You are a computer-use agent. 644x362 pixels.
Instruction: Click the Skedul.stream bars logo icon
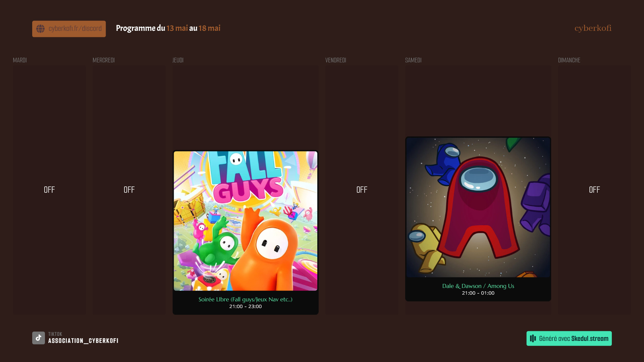533,339
